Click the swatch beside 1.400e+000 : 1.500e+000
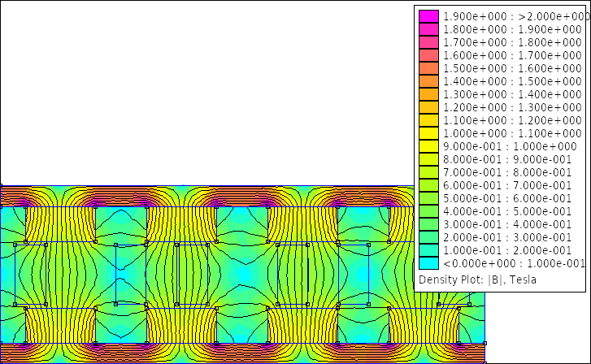The width and height of the screenshot is (591, 364). click(x=428, y=81)
